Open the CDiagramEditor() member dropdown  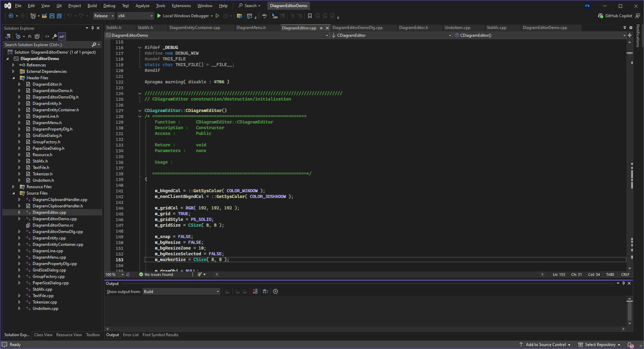[x=540, y=35]
